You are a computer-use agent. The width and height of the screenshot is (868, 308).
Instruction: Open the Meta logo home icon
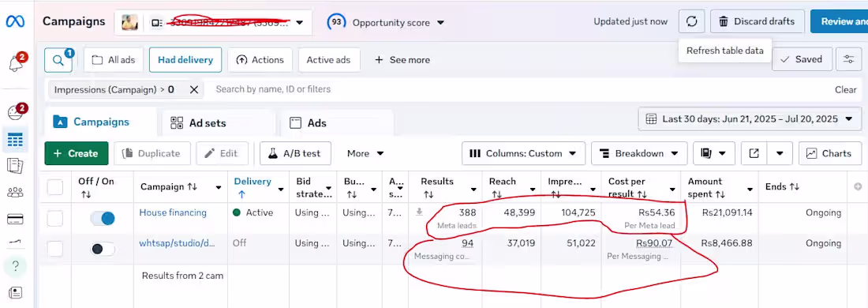point(15,21)
